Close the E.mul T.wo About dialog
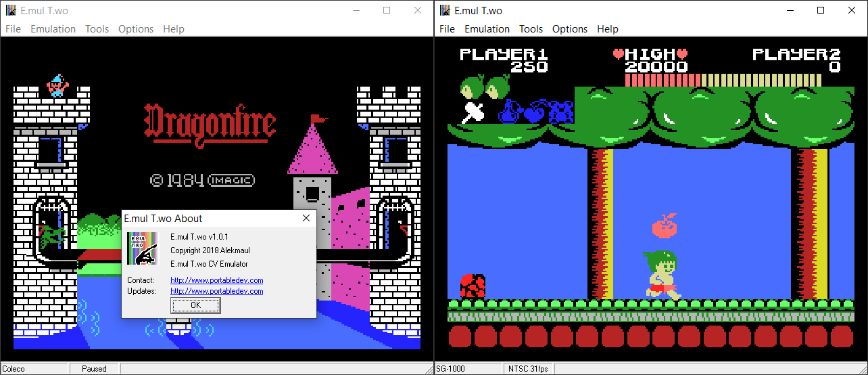The image size is (868, 375). click(x=306, y=218)
